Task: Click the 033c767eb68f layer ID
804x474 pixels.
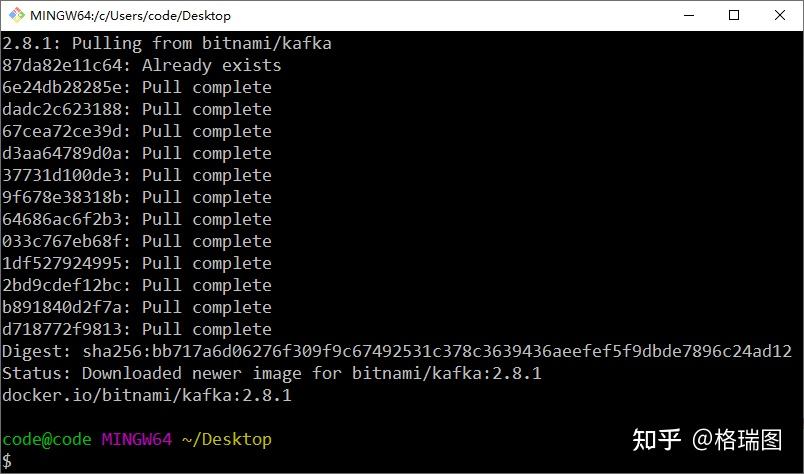Action: pyautogui.click(x=62, y=241)
